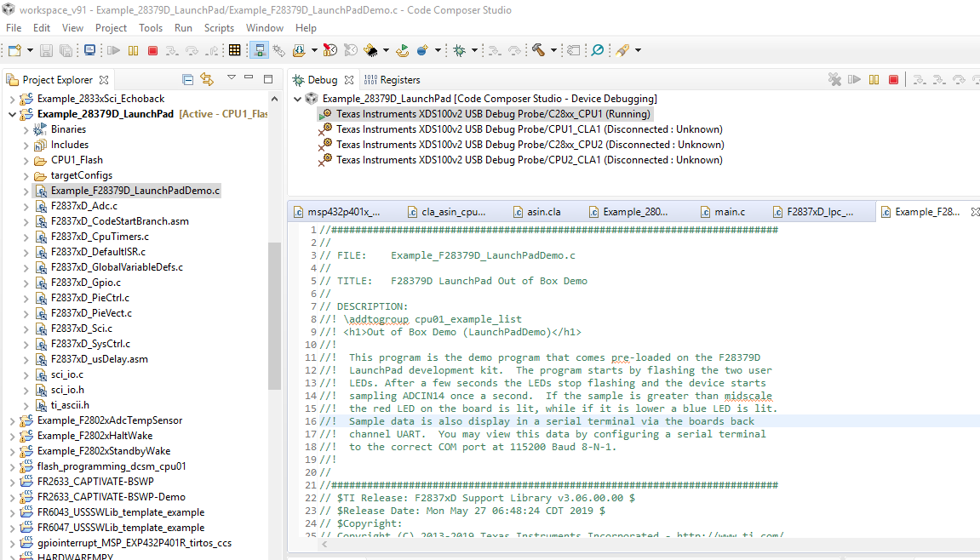Toggle Link with Editor in Project Explorer
The height and width of the screenshot is (560, 980).
[207, 79]
